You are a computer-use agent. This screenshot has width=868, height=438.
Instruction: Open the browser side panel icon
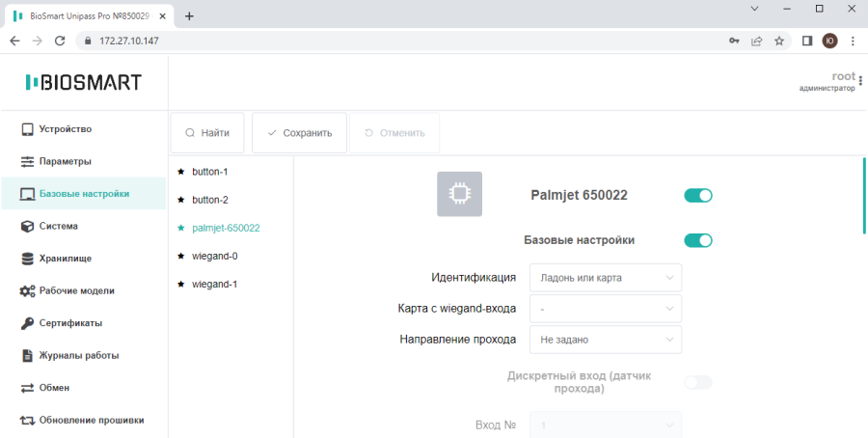807,41
